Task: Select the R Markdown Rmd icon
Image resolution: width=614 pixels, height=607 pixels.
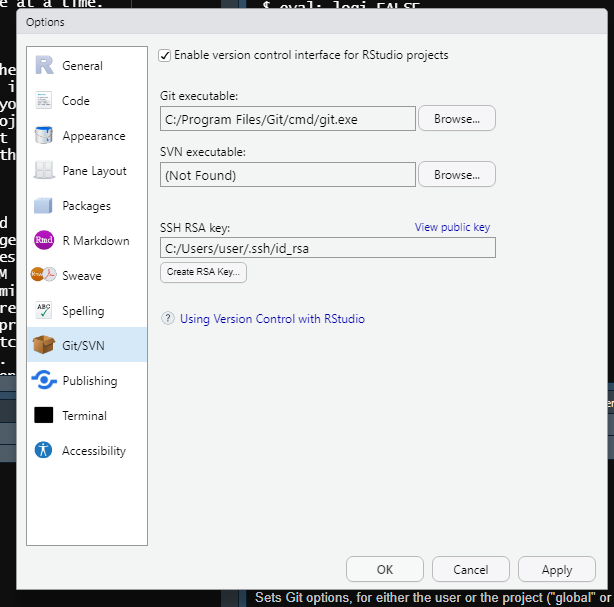Action: 44,240
